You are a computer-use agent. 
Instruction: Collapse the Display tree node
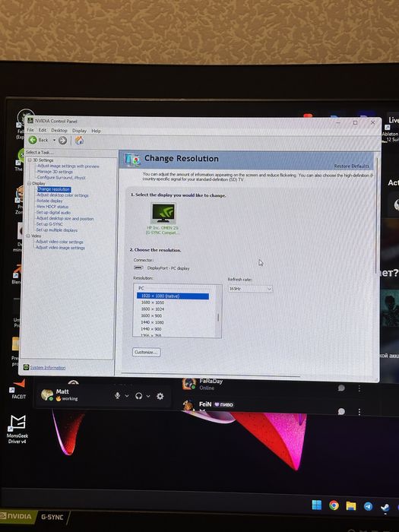29,183
